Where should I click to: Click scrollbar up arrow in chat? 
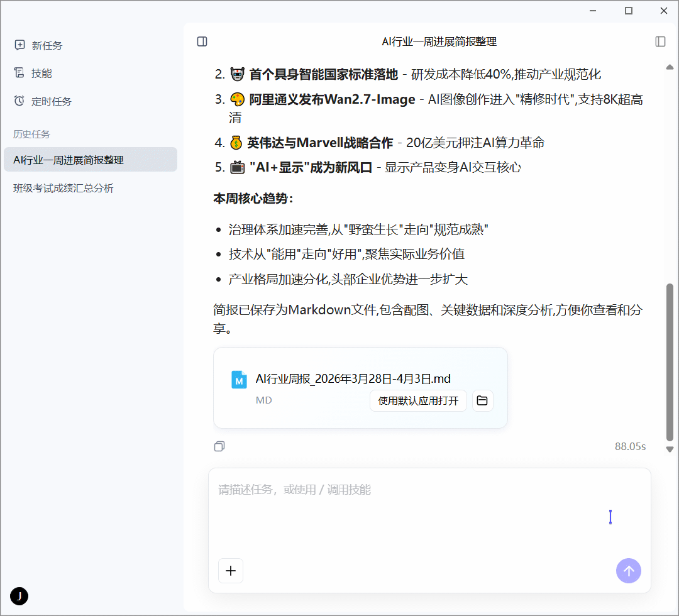click(x=670, y=67)
